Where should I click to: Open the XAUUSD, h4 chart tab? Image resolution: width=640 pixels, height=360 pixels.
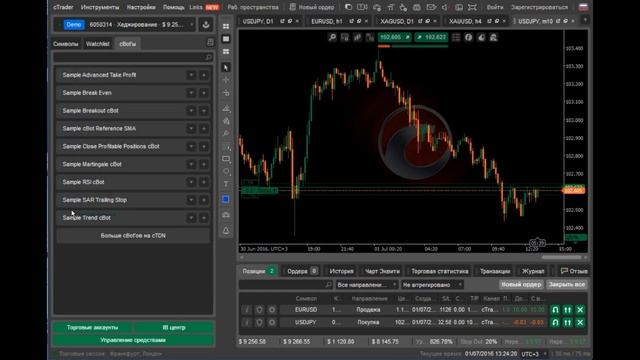click(x=465, y=21)
